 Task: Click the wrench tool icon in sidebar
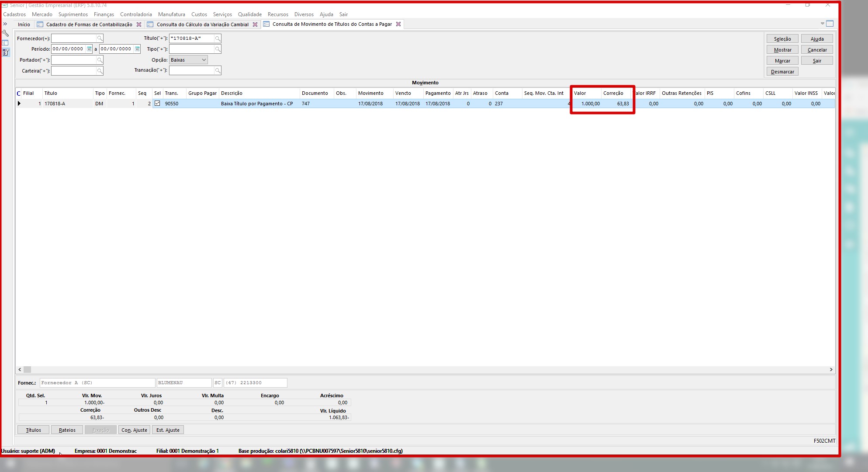click(x=5, y=33)
